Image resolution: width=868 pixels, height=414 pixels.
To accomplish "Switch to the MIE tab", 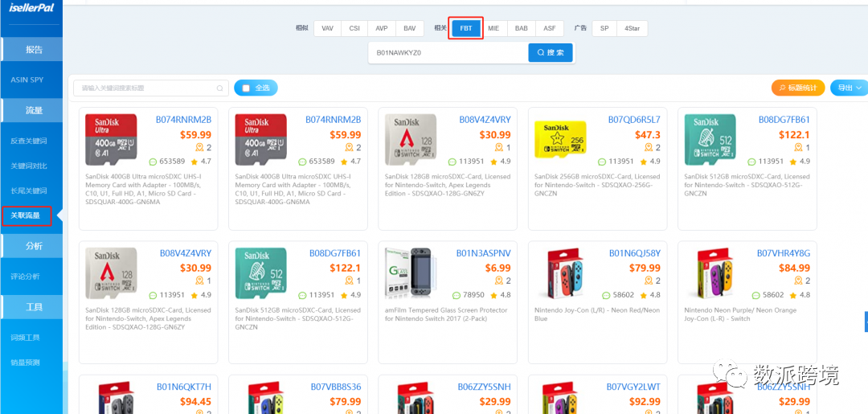I will click(493, 28).
